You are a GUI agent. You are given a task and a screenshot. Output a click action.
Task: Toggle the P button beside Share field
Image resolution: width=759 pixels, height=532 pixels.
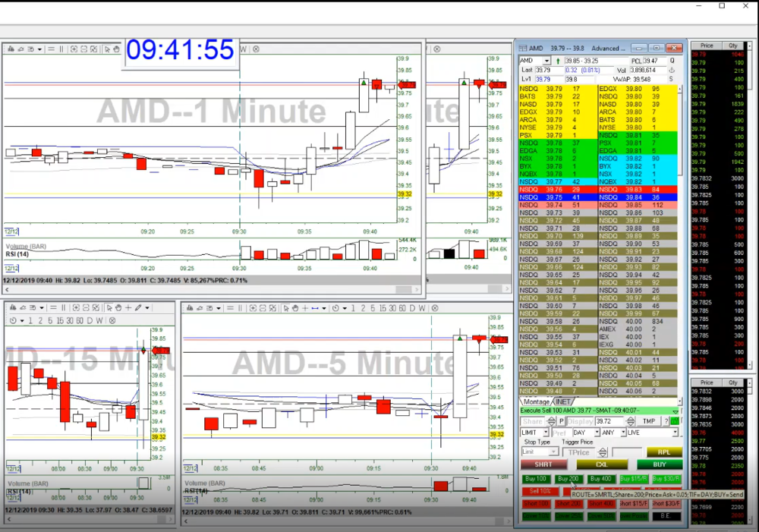[562, 421]
